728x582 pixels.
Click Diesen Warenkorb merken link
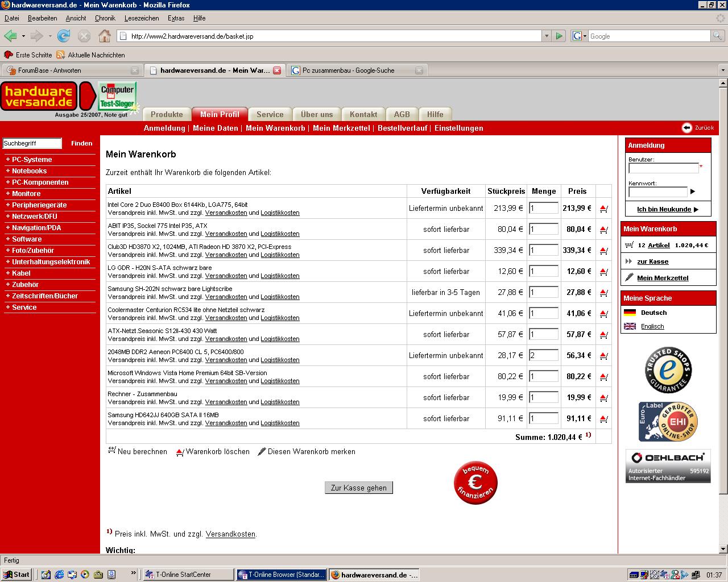click(307, 451)
